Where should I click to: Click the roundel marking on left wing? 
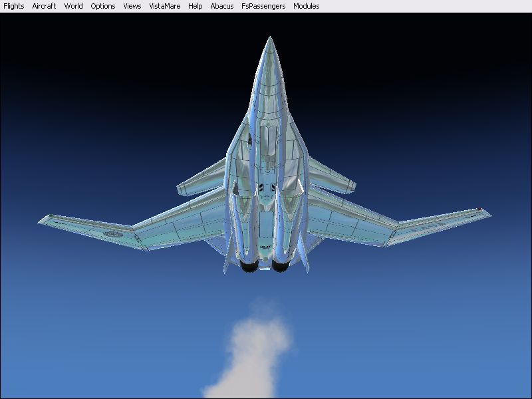pyautogui.click(x=112, y=233)
